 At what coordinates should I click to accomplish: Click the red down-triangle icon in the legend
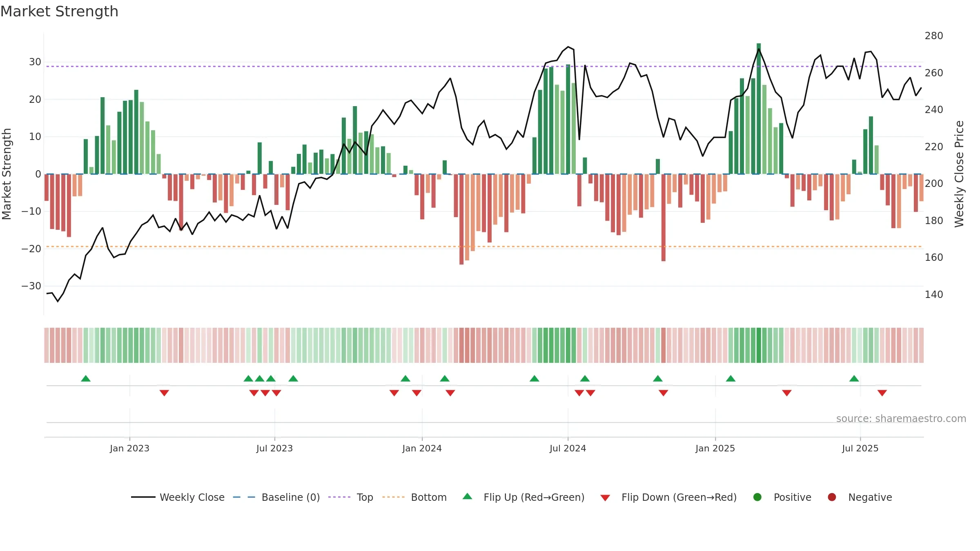[x=605, y=498]
